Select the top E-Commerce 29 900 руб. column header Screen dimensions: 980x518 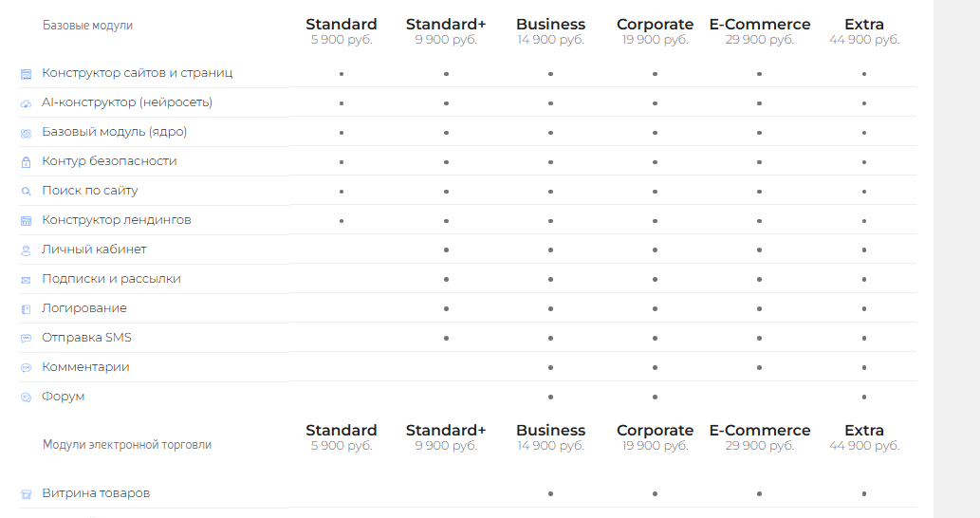[759, 31]
